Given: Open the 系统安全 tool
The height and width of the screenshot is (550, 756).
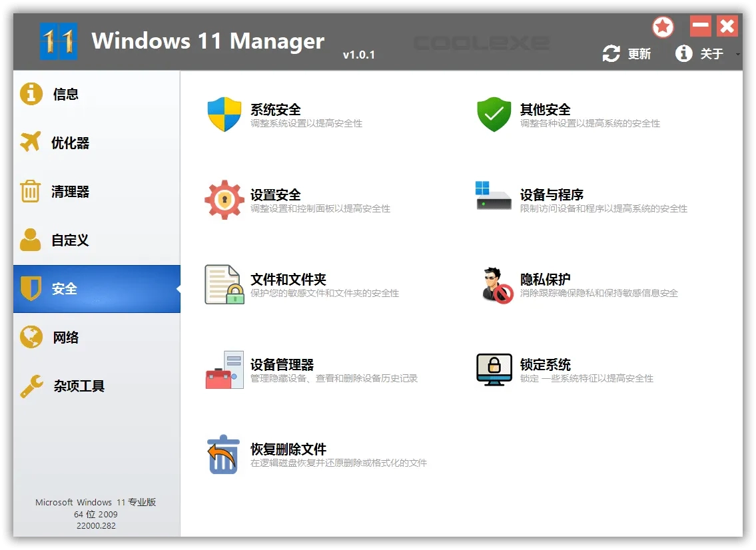Looking at the screenshot, I should 275,110.
